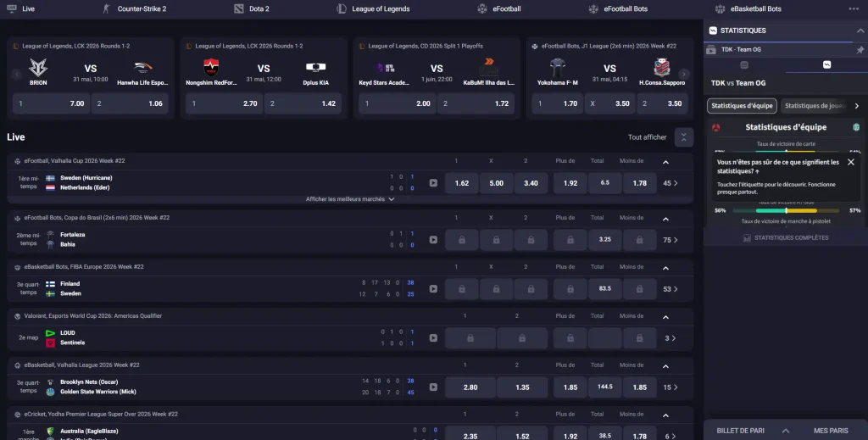
Task: Click the Tout afficher link
Action: coord(647,137)
